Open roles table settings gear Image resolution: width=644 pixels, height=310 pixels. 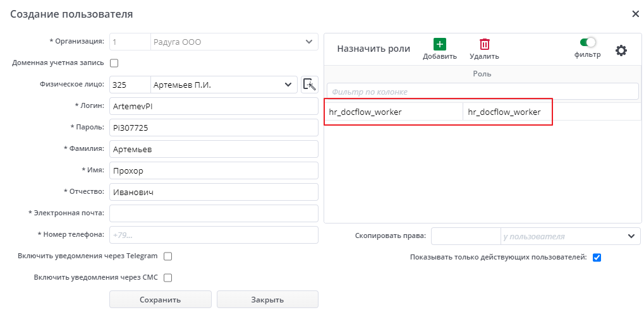[621, 51]
